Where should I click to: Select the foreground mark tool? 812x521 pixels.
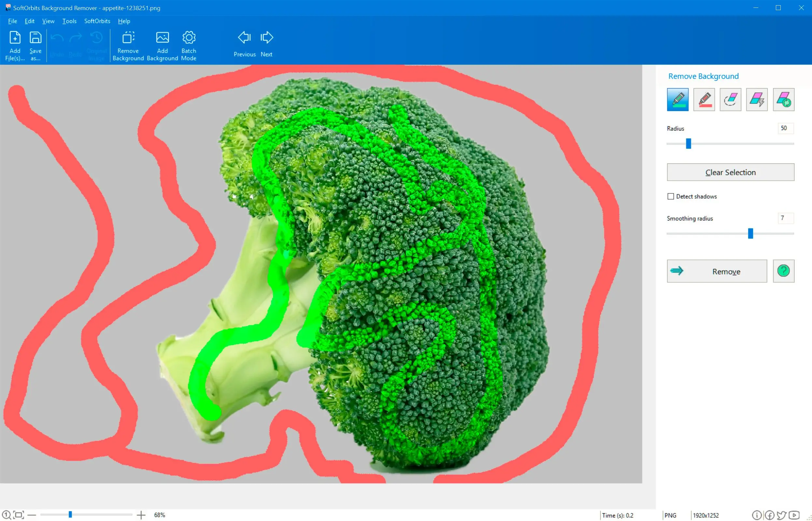click(677, 99)
